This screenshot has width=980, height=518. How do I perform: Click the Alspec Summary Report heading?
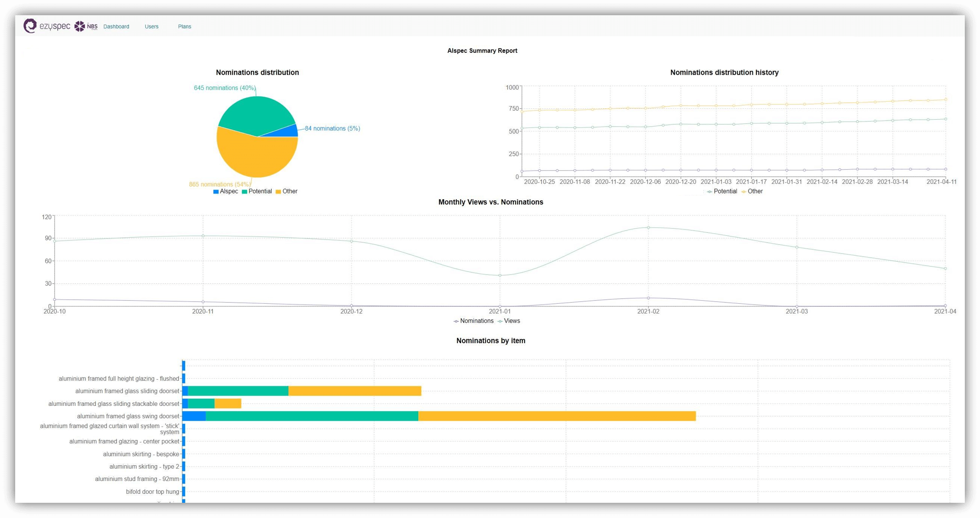coord(482,51)
